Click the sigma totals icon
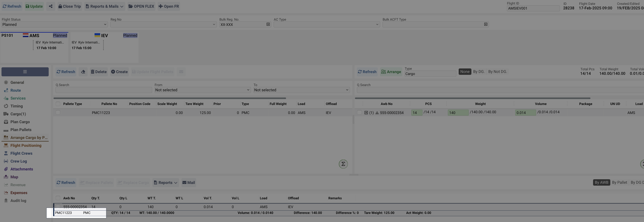This screenshot has height=222, width=644. [343, 164]
